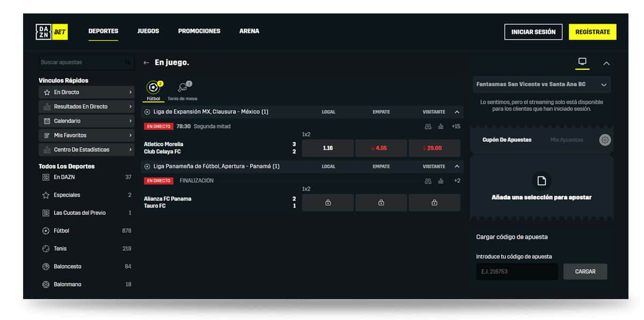Open +15 more markets for Atletico Morelia match
644x320 pixels.
456,127
